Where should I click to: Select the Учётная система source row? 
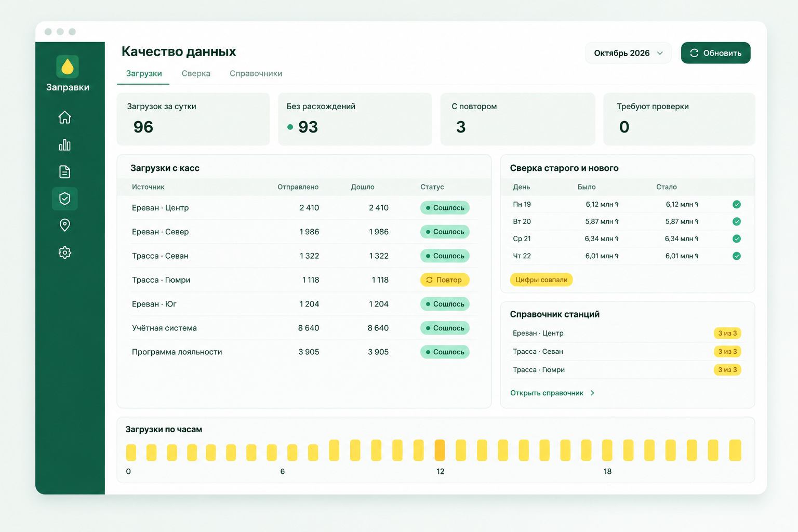click(304, 328)
